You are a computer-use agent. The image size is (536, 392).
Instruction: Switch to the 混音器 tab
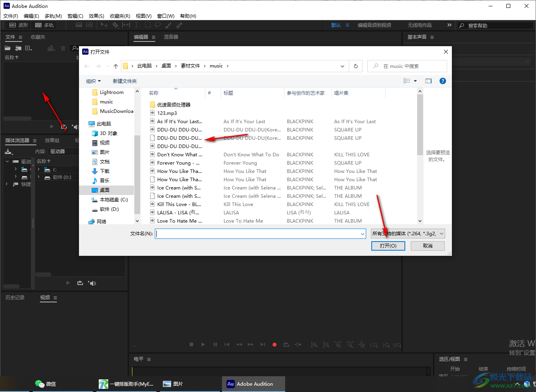click(x=171, y=37)
